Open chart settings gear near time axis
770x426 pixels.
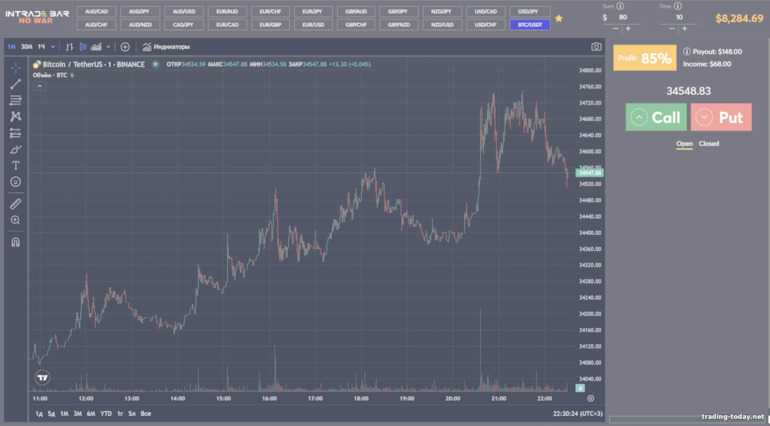[590, 398]
